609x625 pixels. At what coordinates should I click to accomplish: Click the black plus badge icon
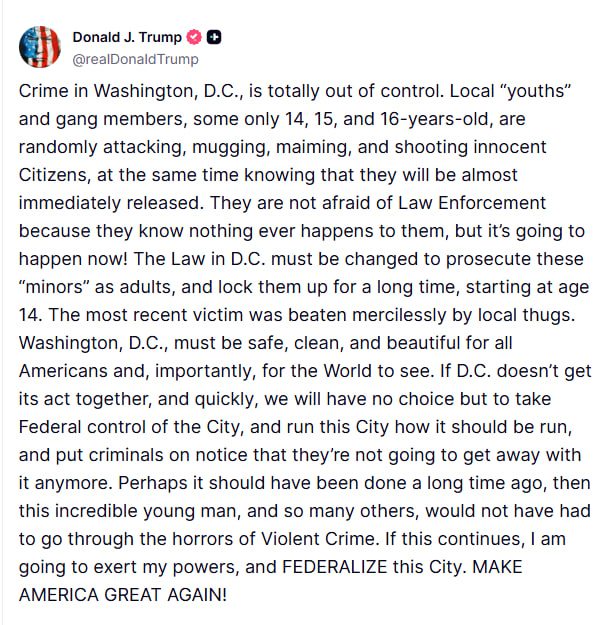pos(214,37)
